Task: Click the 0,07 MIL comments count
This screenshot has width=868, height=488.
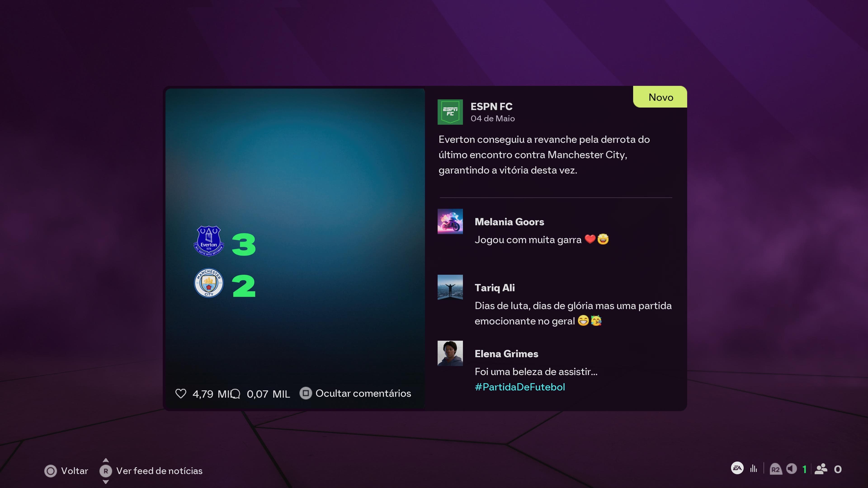Action: 268,394
